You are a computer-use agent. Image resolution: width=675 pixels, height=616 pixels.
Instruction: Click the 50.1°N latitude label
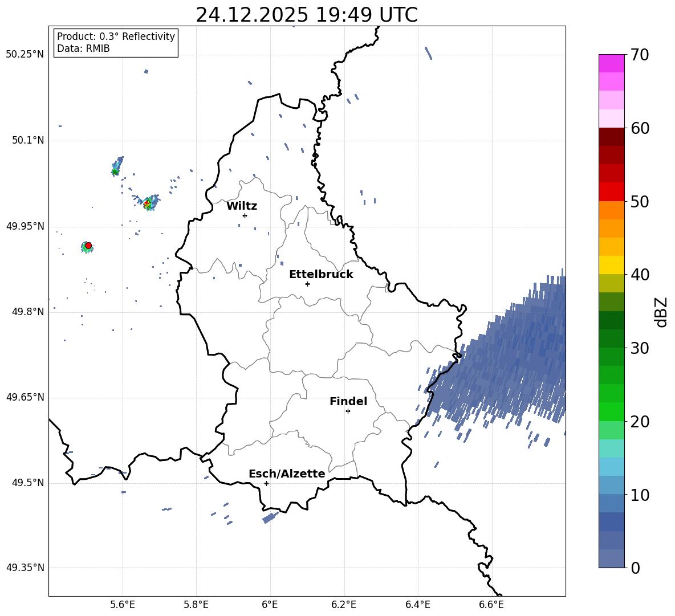coord(28,141)
